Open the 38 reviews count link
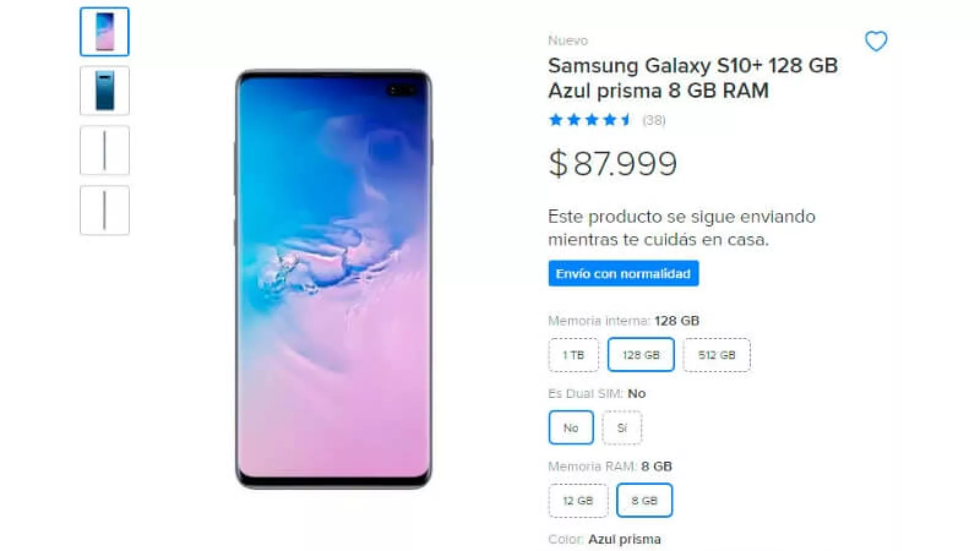The image size is (980, 551). (654, 120)
